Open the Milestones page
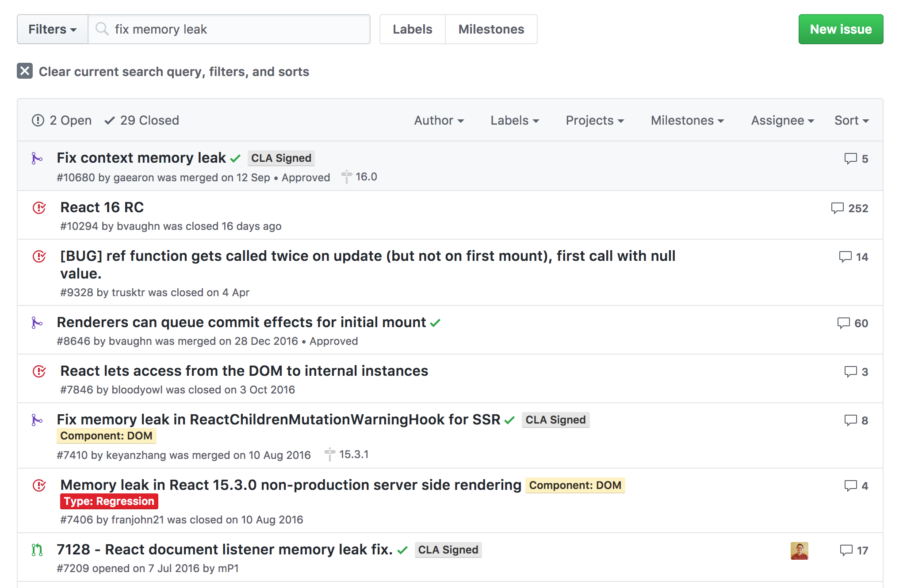The width and height of the screenshot is (903, 588). click(491, 29)
